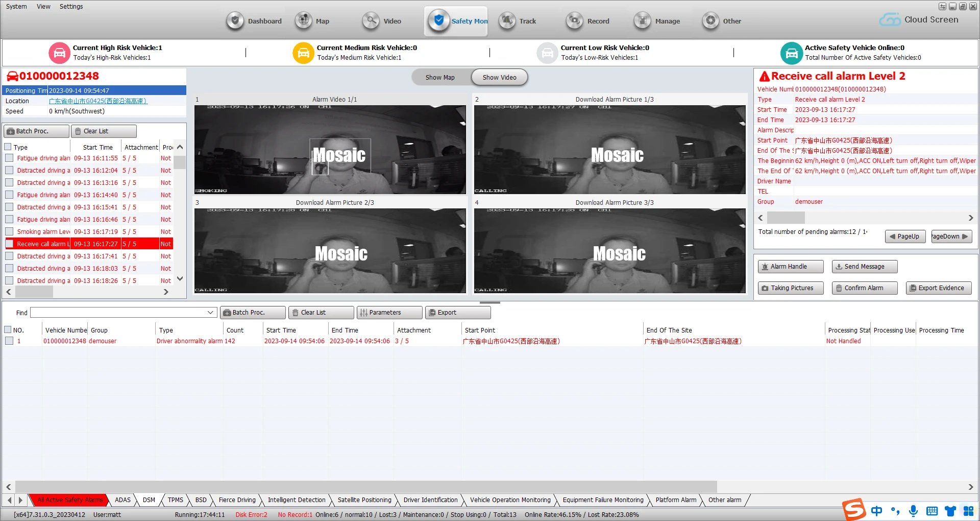Click the yellow medium risk vehicle icon

point(303,53)
